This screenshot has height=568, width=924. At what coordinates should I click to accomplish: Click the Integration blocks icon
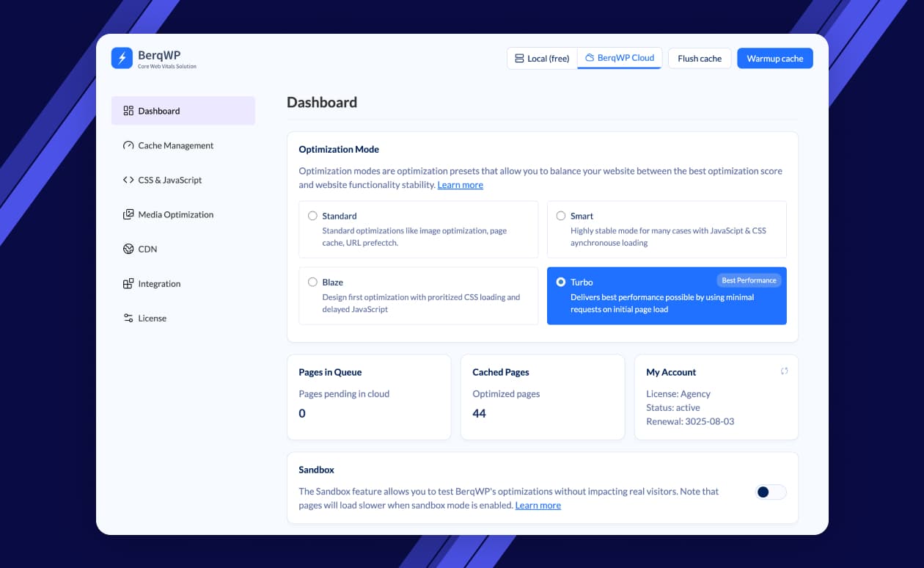point(128,283)
